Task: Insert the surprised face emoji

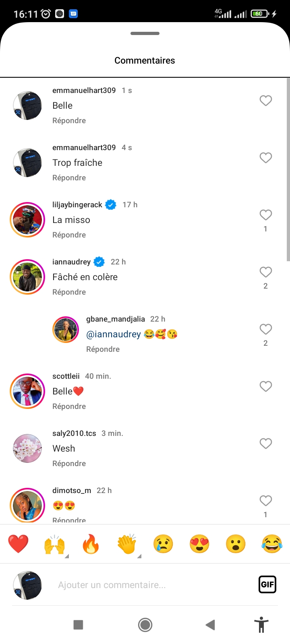Action: 236,544
